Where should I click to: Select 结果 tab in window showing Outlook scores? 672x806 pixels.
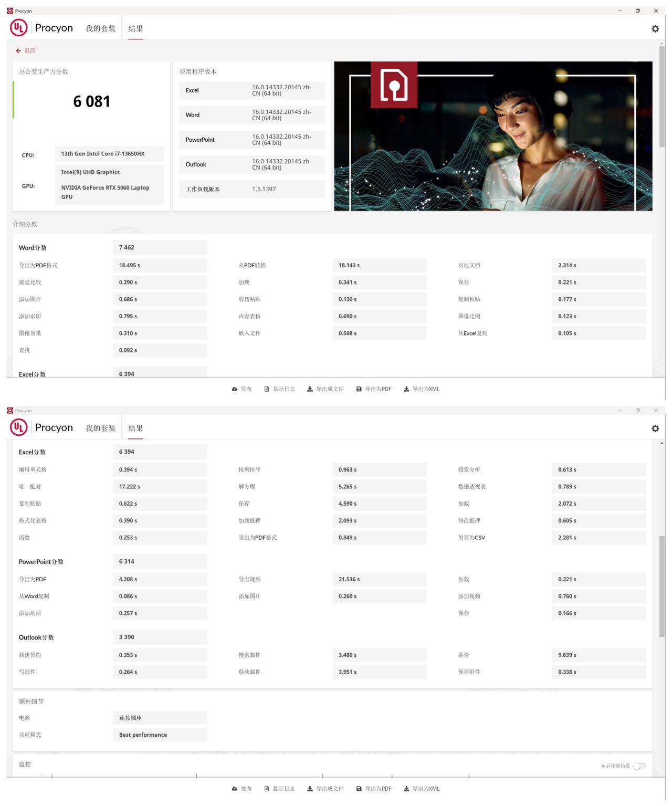[135, 428]
